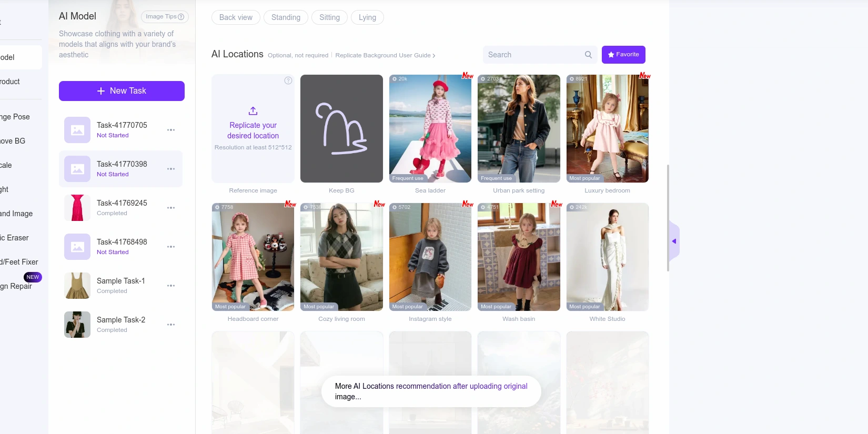
Task: Open options menu for Task-41769245
Action: (171, 208)
